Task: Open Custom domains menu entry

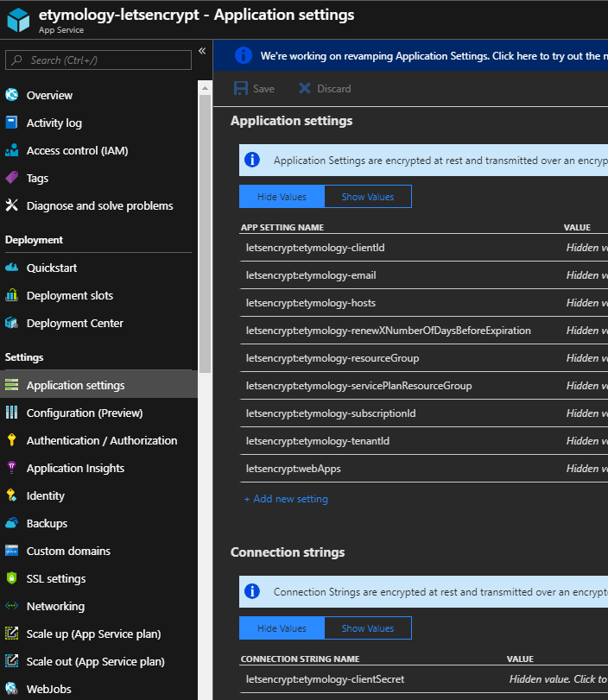Action: (98, 551)
